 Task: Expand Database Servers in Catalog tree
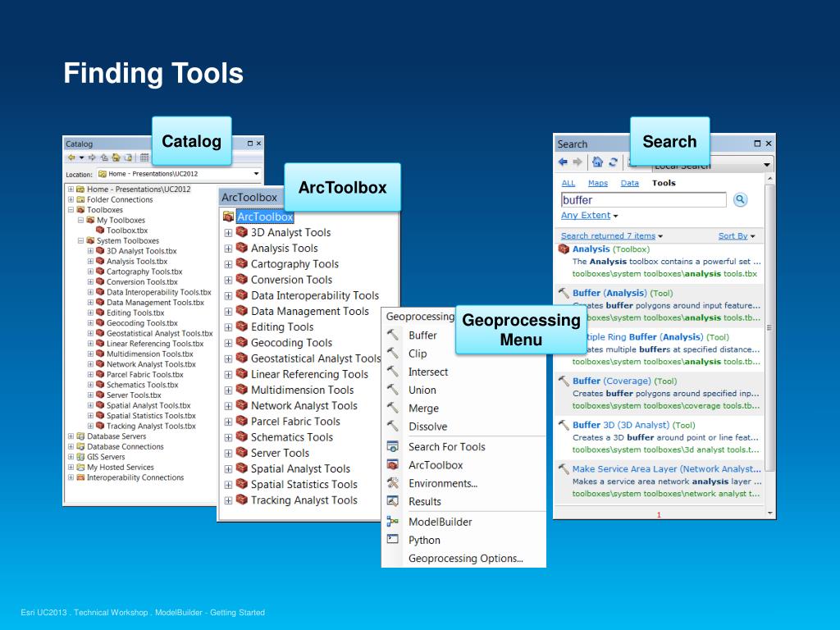point(71,436)
